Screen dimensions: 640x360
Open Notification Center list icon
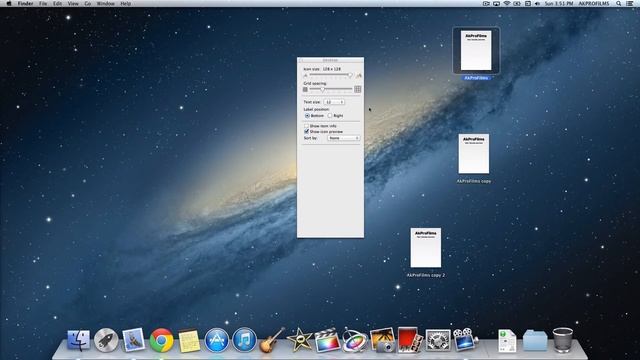(x=630, y=3)
